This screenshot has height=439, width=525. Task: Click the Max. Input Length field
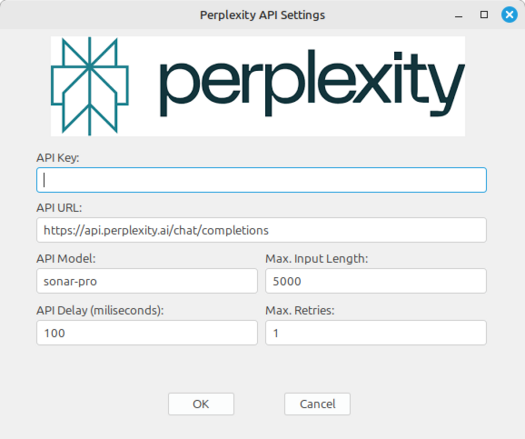tap(376, 281)
